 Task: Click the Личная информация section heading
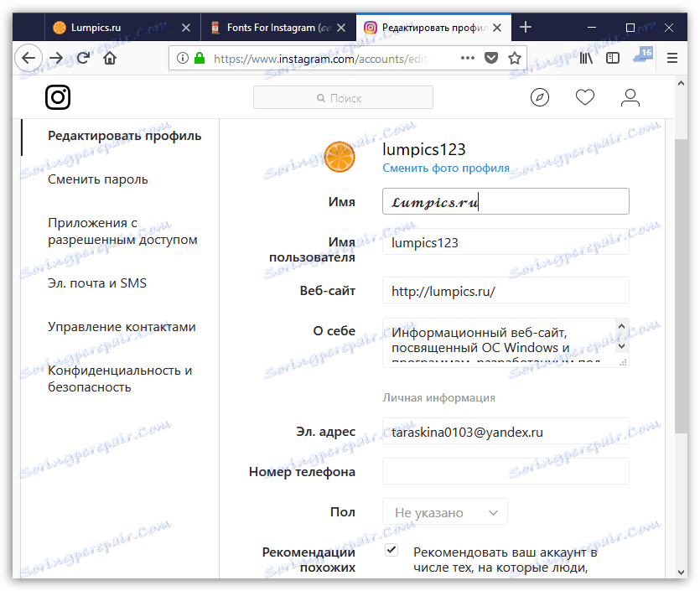(x=438, y=397)
